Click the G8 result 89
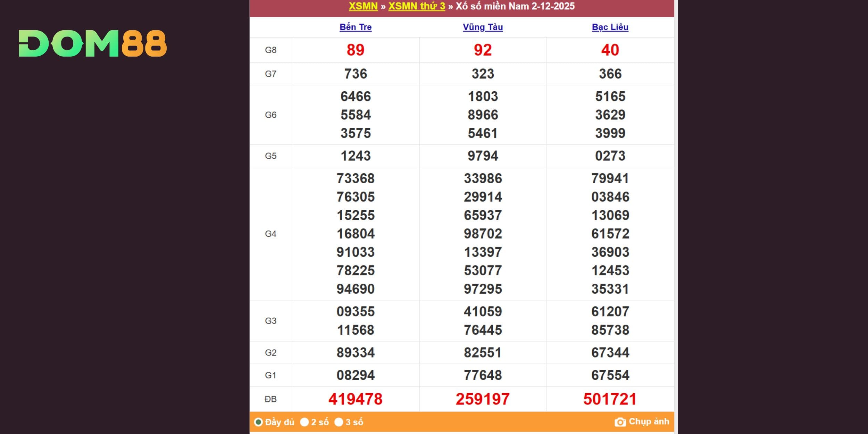 coord(356,50)
